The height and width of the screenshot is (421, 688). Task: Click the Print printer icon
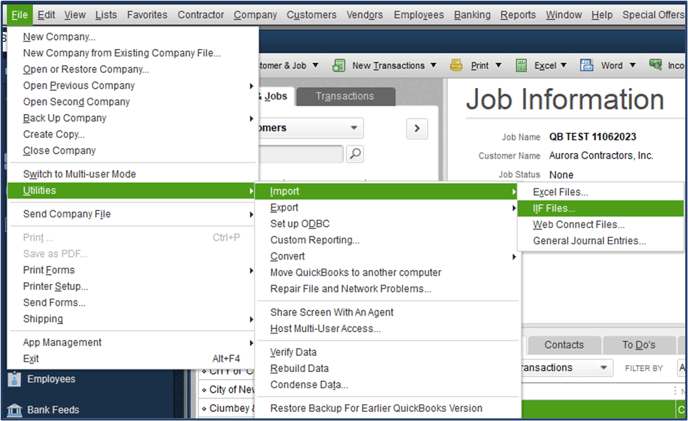click(456, 65)
